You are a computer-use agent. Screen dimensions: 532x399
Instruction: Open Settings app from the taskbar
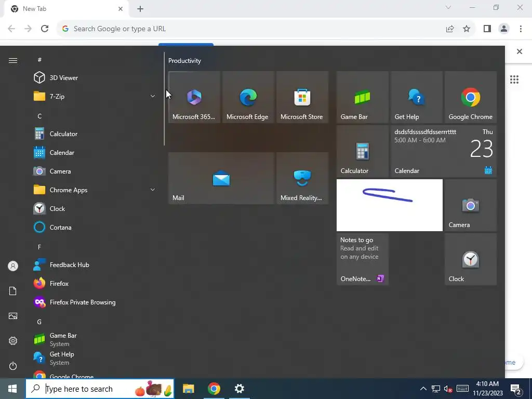tap(239, 389)
